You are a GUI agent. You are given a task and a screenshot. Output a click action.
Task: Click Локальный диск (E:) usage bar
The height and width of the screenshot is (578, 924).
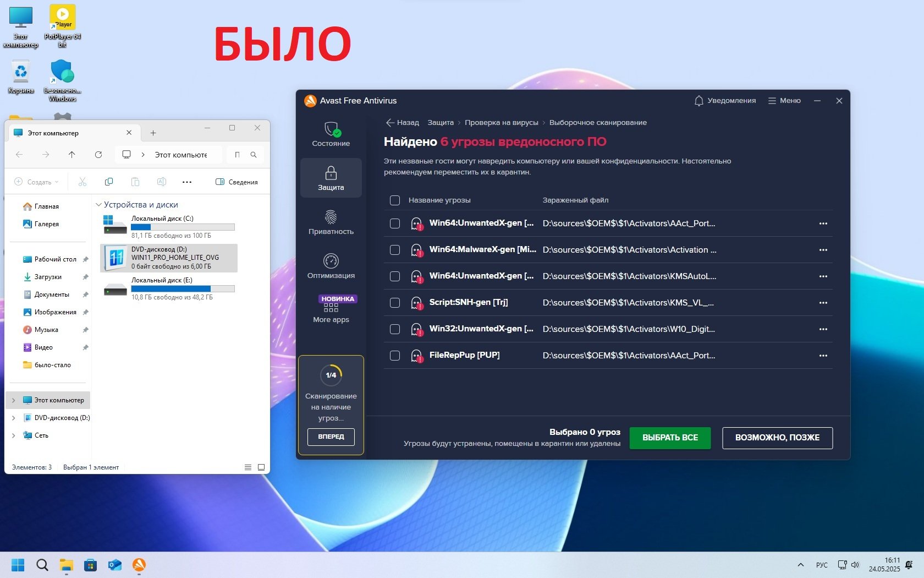(x=183, y=288)
